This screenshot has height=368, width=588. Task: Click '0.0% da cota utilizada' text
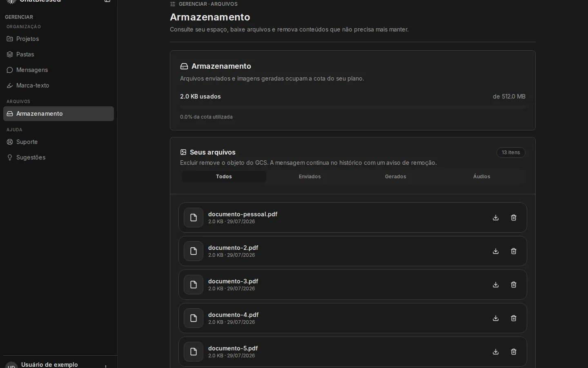206,117
